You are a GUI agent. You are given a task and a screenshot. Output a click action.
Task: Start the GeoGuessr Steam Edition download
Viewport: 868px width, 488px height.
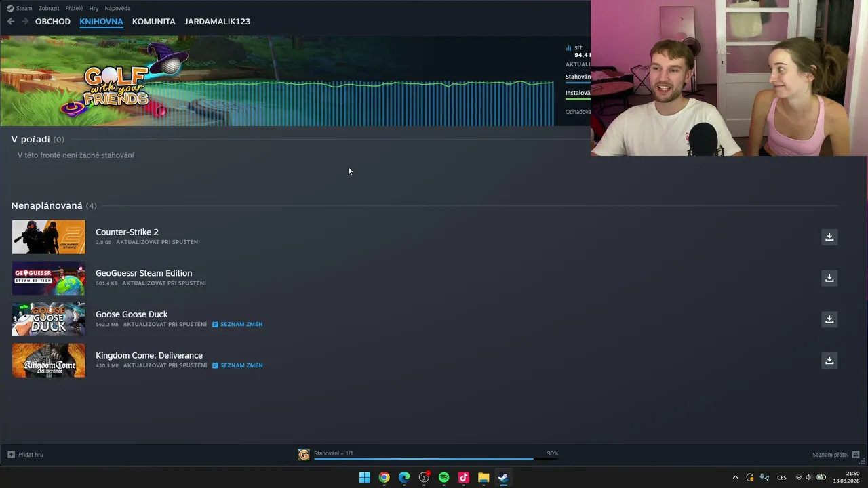(x=829, y=279)
